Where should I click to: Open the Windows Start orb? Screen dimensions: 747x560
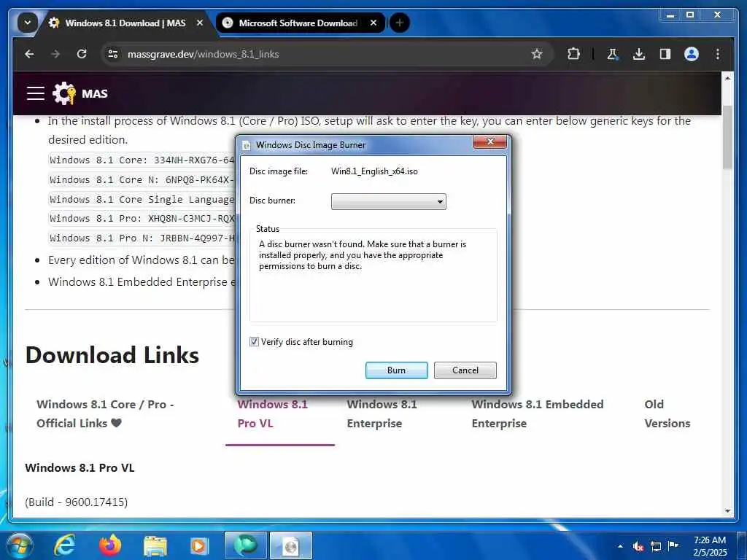point(20,545)
